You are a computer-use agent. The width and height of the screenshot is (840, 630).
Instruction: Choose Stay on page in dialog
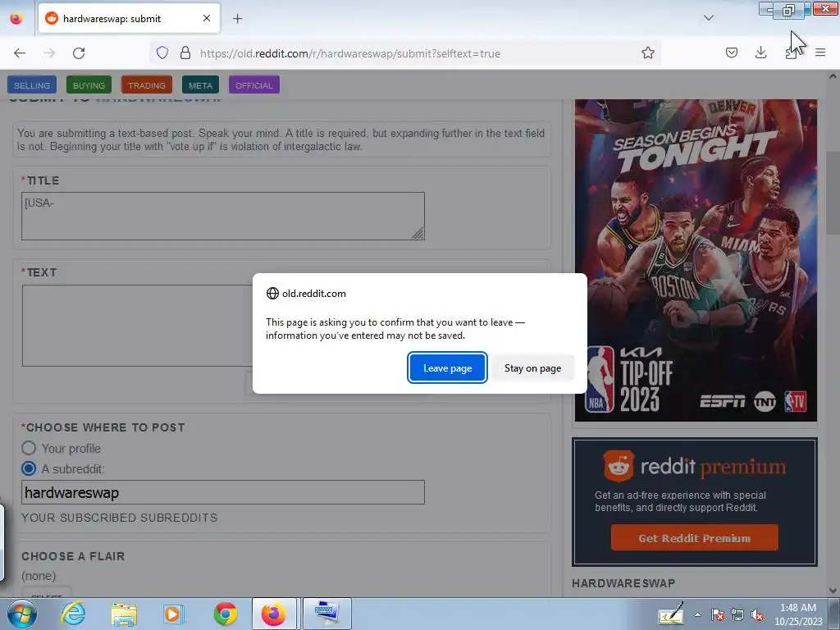point(532,368)
